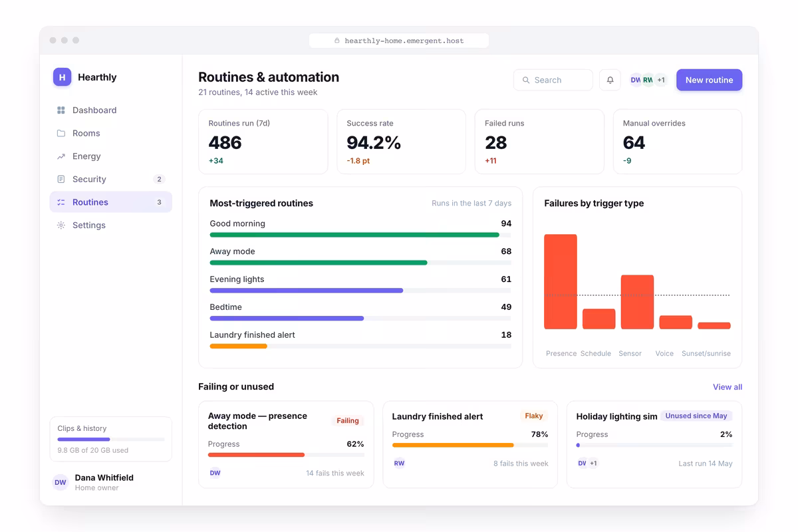Click the Failing status badge
Viewport: 798px width, 532px height.
point(348,421)
